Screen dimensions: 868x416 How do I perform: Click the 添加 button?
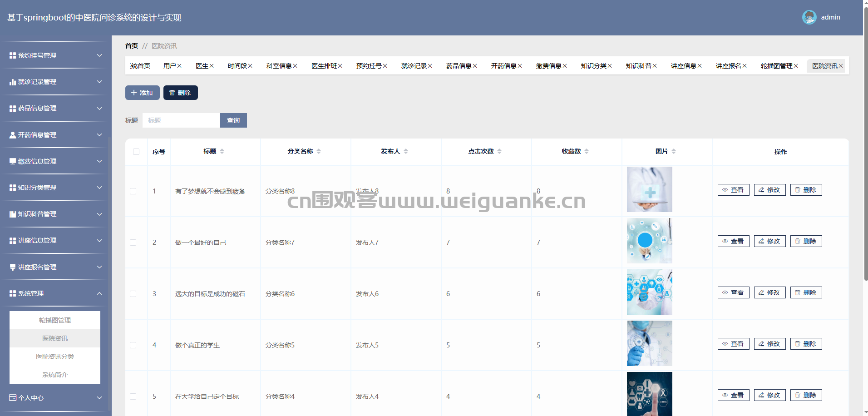pyautogui.click(x=142, y=93)
